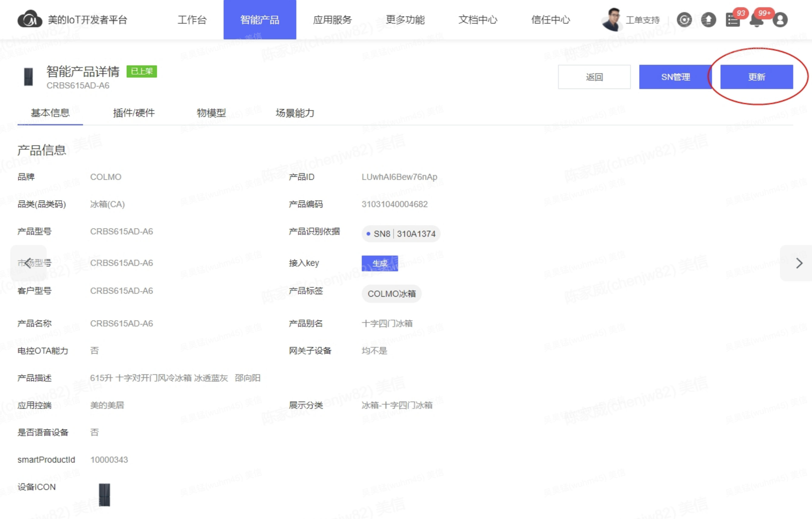Click the 客户型号 value CRBS615AD-A6
The image size is (812, 519).
tap(121, 290)
